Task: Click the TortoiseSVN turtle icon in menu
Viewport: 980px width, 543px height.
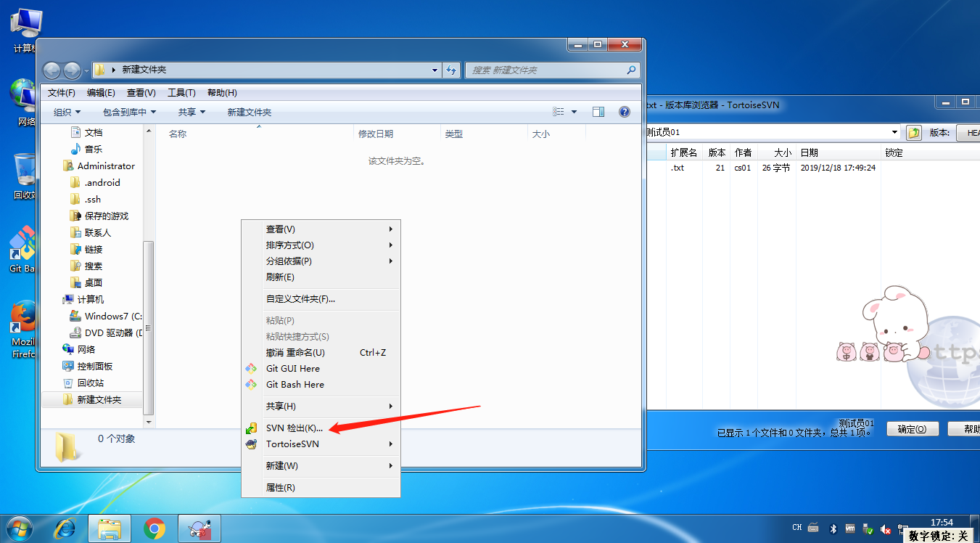Action: click(x=251, y=444)
